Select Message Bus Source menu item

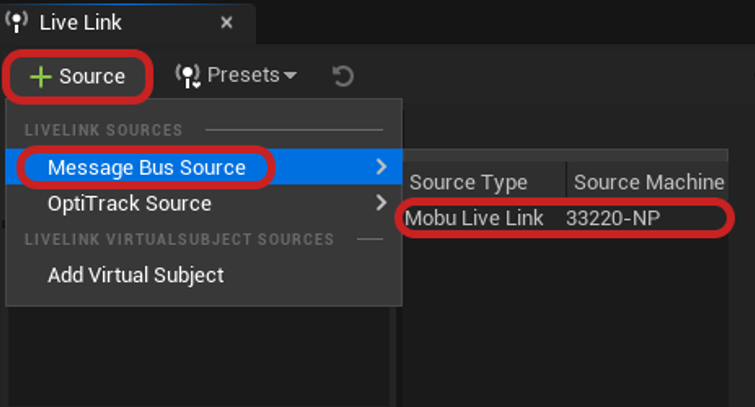click(146, 167)
